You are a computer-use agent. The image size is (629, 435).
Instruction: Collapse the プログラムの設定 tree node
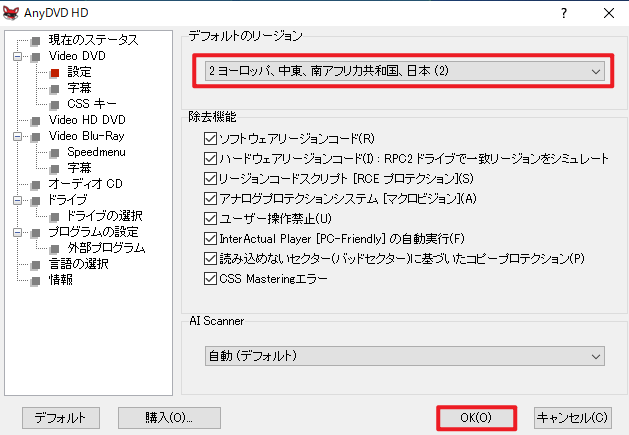(17, 232)
